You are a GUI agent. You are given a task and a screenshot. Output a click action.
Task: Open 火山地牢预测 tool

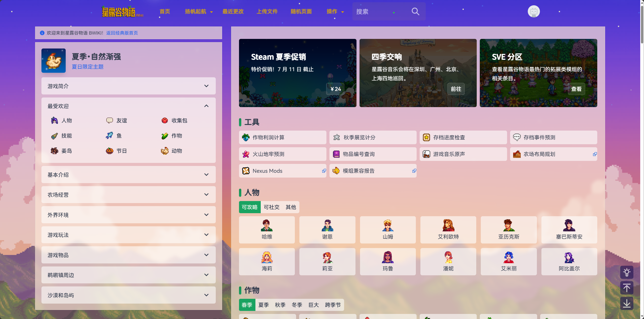tap(282, 154)
